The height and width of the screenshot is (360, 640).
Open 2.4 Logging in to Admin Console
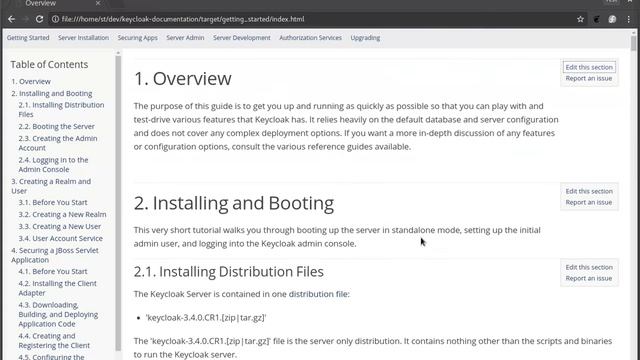53,164
